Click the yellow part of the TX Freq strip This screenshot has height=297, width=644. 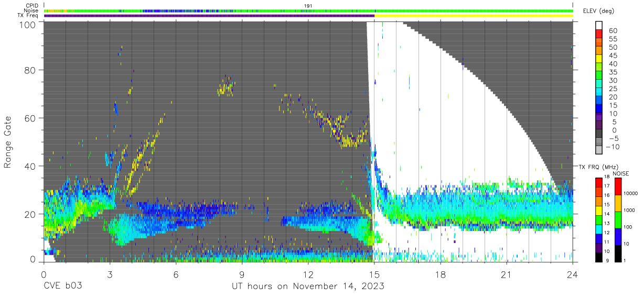[474, 16]
